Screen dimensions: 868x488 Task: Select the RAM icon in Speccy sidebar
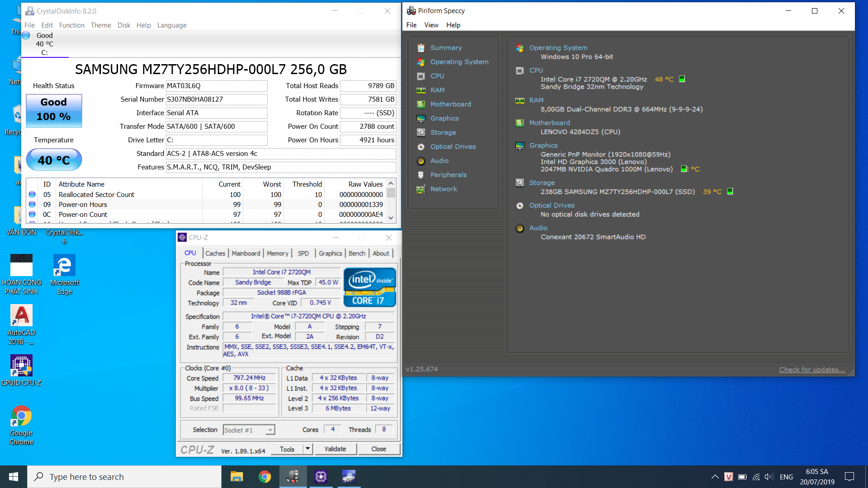421,90
